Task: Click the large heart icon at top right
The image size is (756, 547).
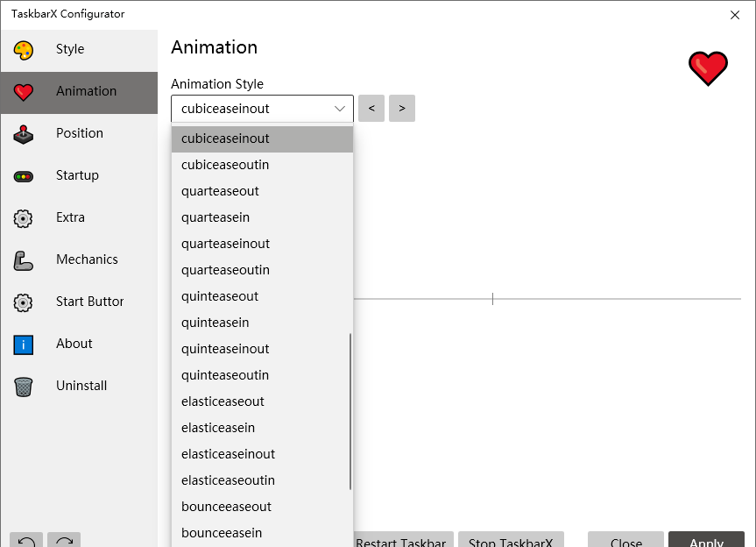Action: pos(708,68)
